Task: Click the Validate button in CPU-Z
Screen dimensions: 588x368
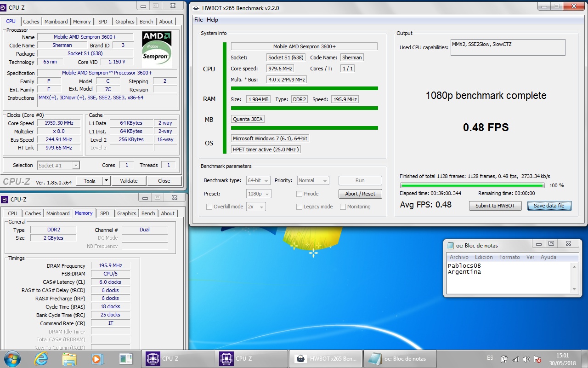Action: click(129, 181)
